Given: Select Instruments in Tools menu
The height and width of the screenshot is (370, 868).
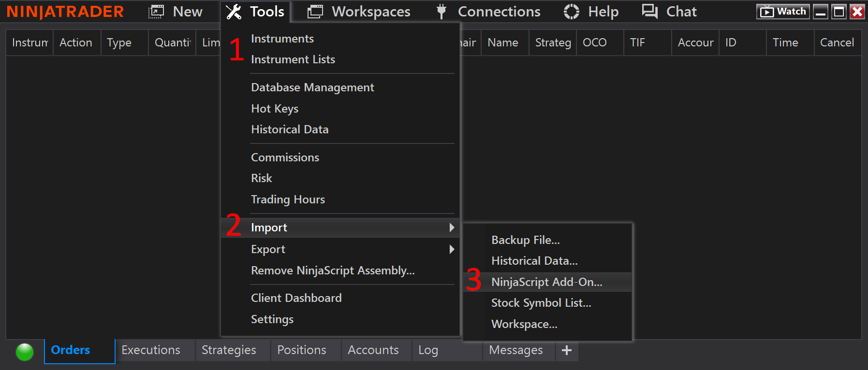Looking at the screenshot, I should pyautogui.click(x=282, y=39).
